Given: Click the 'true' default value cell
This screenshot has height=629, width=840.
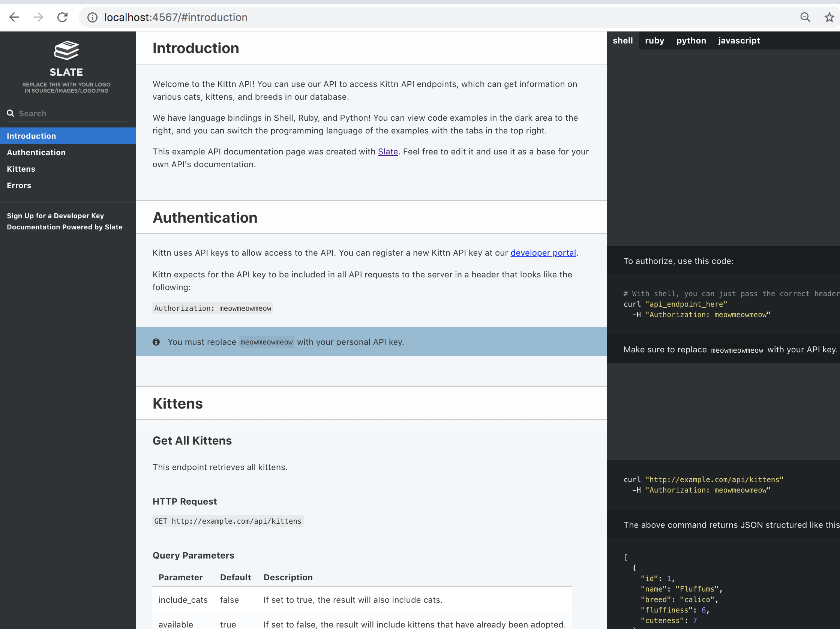Looking at the screenshot, I should pos(228,624).
